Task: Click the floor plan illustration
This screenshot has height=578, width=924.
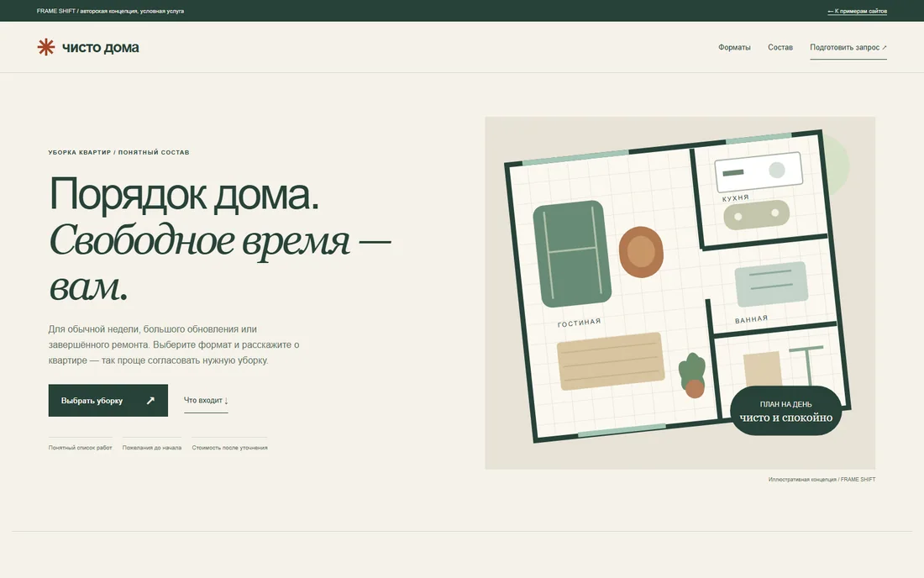Action: tap(680, 293)
